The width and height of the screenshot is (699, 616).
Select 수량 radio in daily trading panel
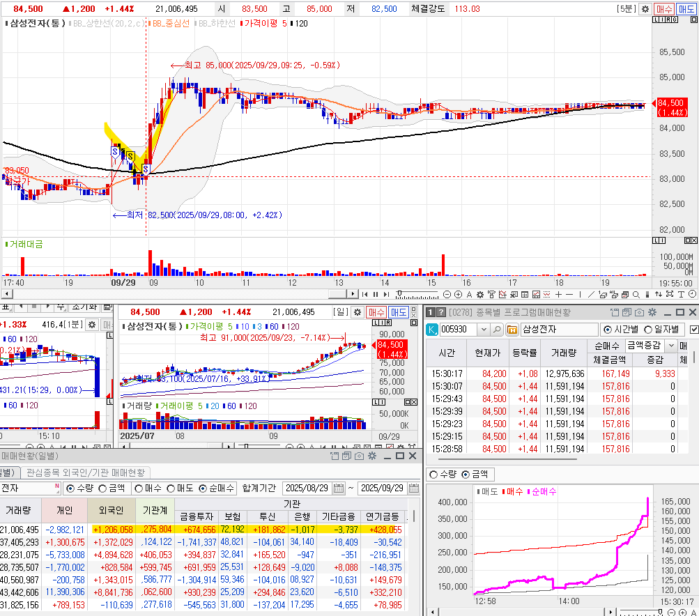pos(70,488)
